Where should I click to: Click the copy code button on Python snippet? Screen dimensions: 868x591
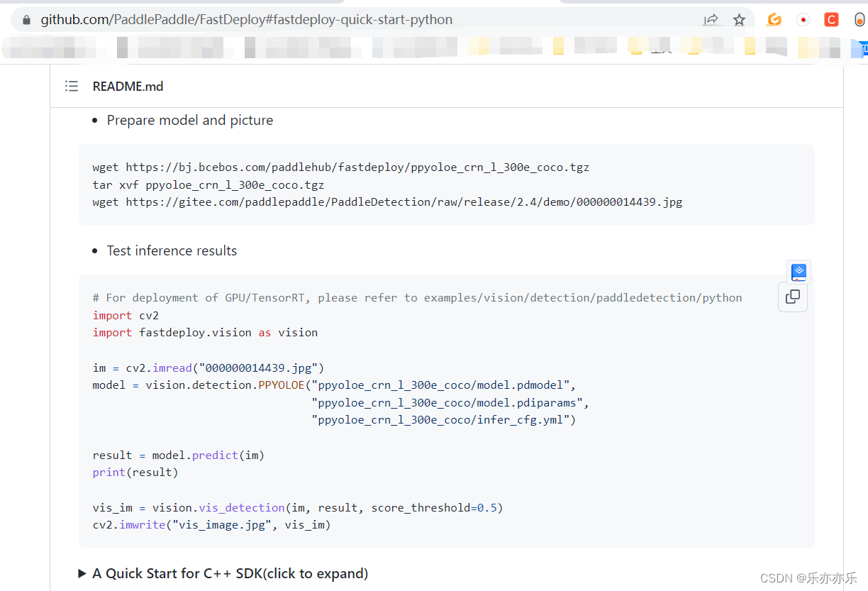point(793,297)
